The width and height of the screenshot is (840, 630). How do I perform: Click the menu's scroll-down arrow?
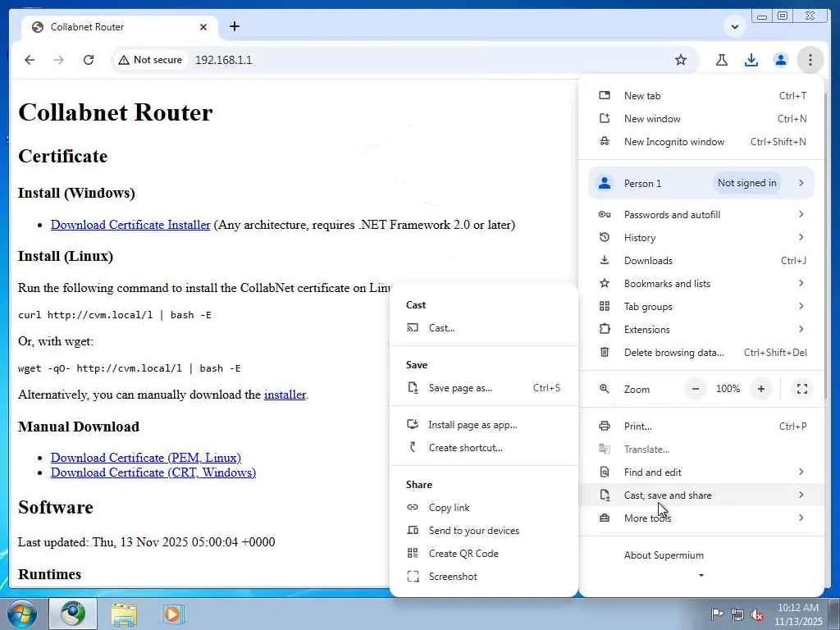[701, 576]
